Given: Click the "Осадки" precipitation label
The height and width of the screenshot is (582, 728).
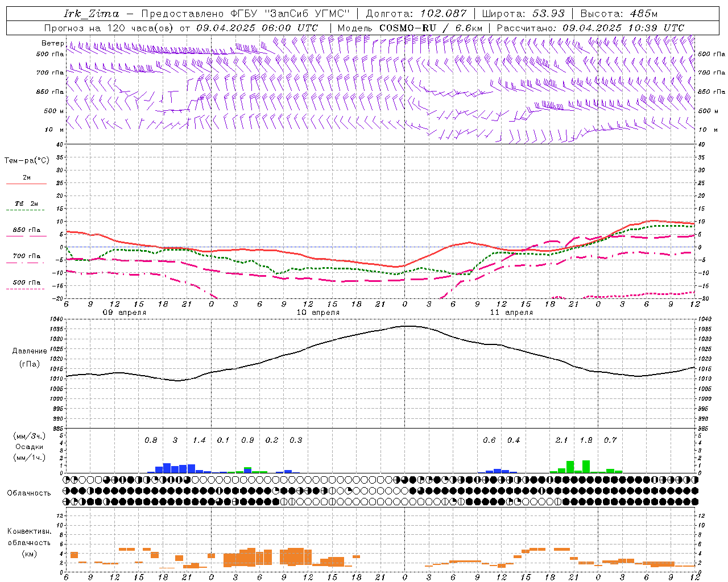Looking at the screenshot, I should click(x=30, y=447).
